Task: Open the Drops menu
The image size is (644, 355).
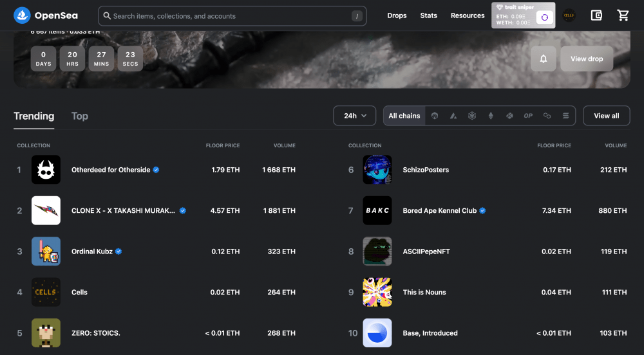Action: (397, 15)
